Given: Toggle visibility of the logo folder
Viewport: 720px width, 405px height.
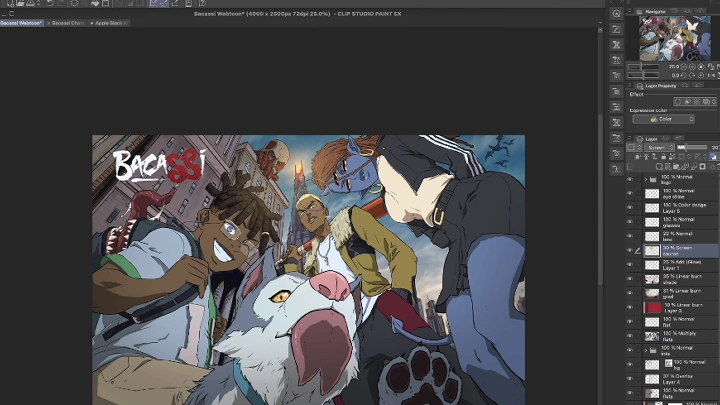Looking at the screenshot, I should pyautogui.click(x=630, y=180).
